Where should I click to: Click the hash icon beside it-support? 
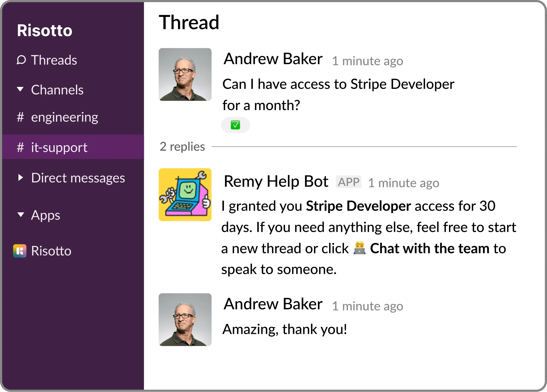(x=21, y=147)
